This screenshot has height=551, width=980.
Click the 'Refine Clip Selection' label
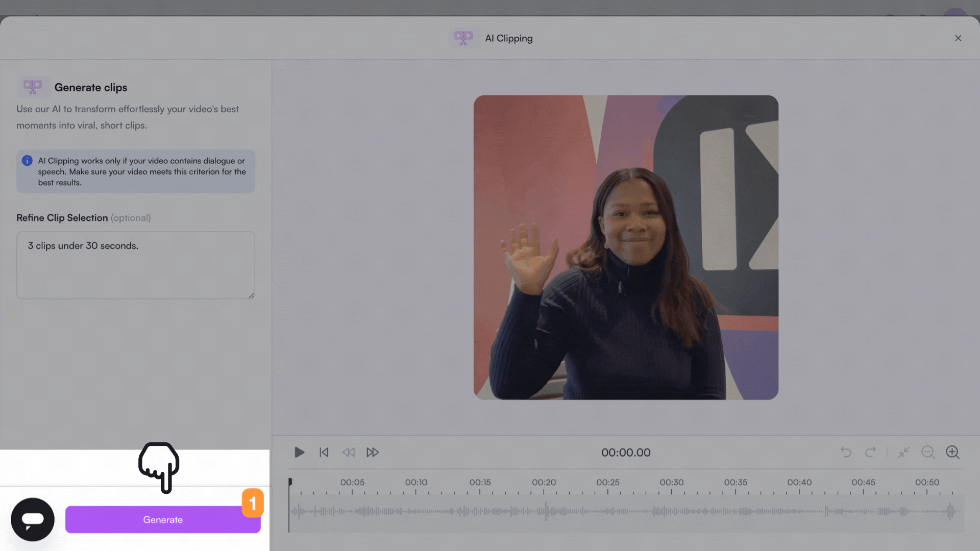click(x=62, y=218)
